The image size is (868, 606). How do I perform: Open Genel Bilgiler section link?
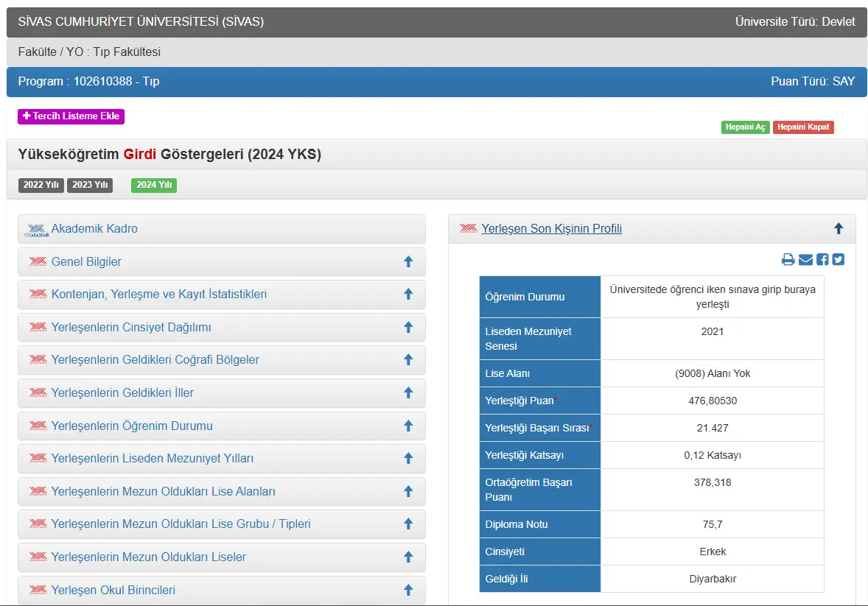[86, 262]
